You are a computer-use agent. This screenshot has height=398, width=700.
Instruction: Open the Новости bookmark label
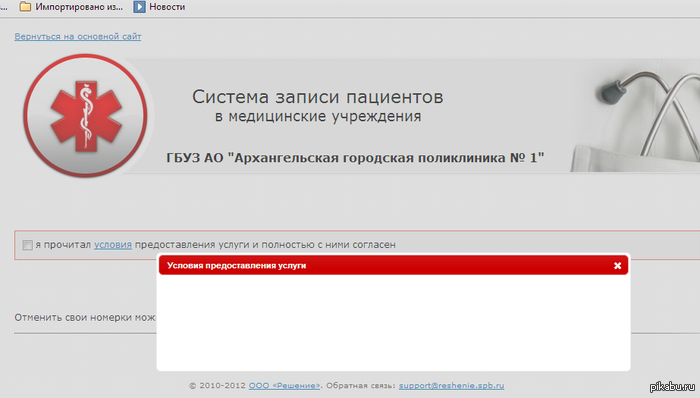point(167,7)
